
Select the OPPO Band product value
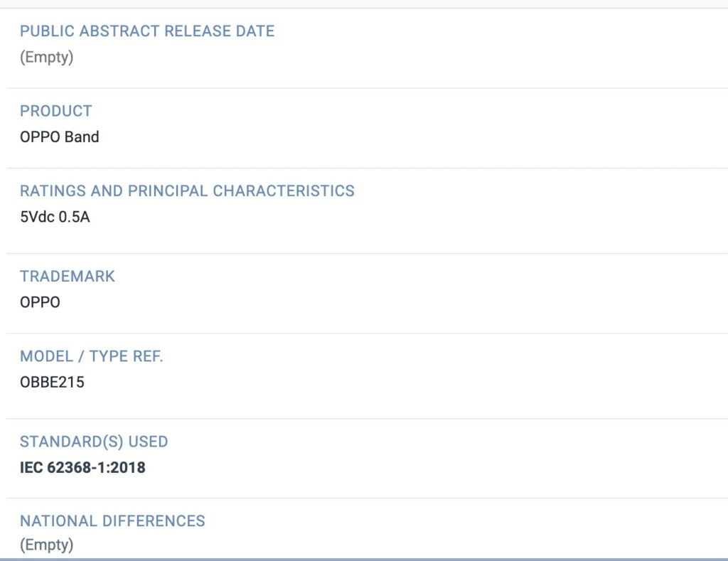(60, 137)
